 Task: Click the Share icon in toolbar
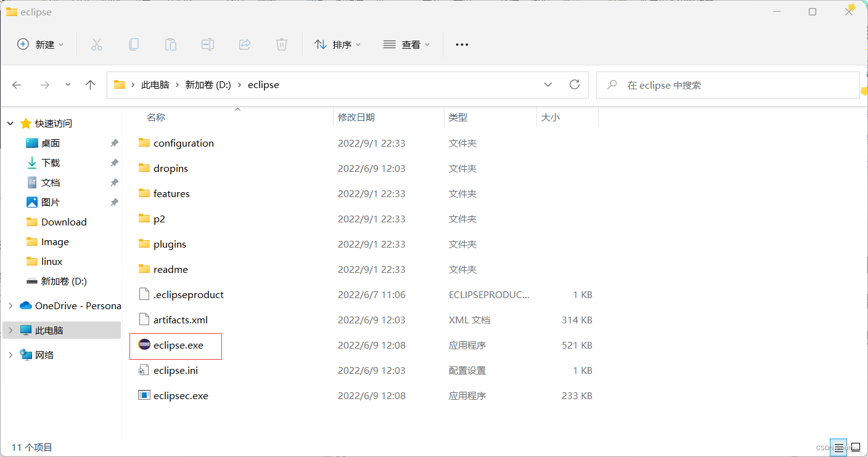[245, 44]
